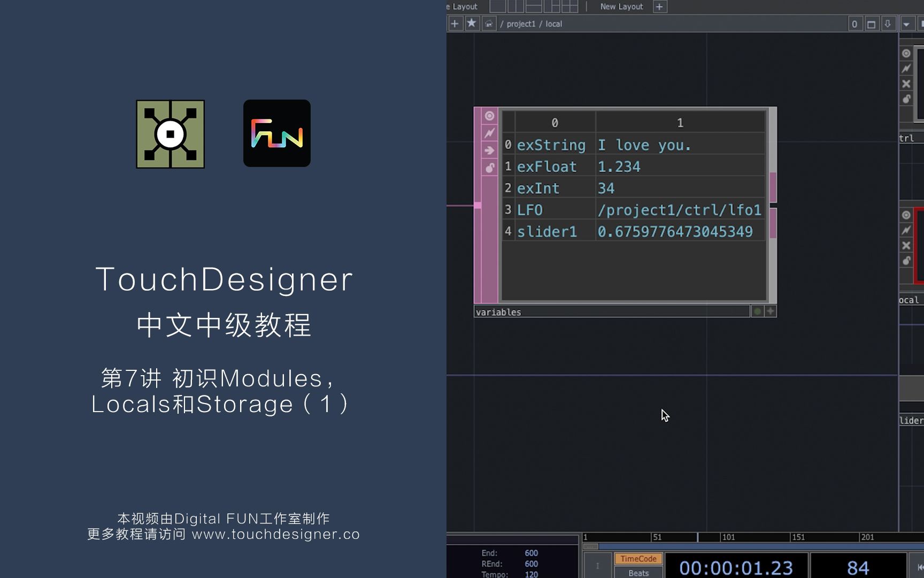924x578 pixels.
Task: Toggle bypass X flag on local node
Action: pos(906,246)
